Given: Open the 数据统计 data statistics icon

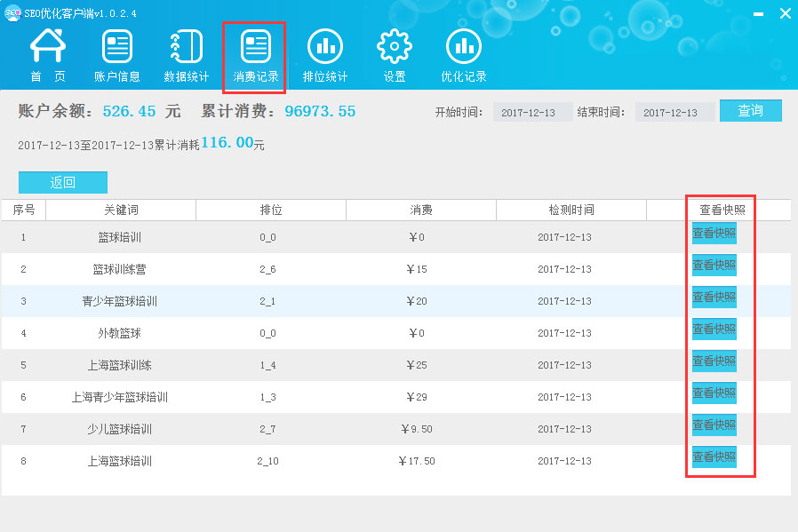Looking at the screenshot, I should tap(187, 55).
